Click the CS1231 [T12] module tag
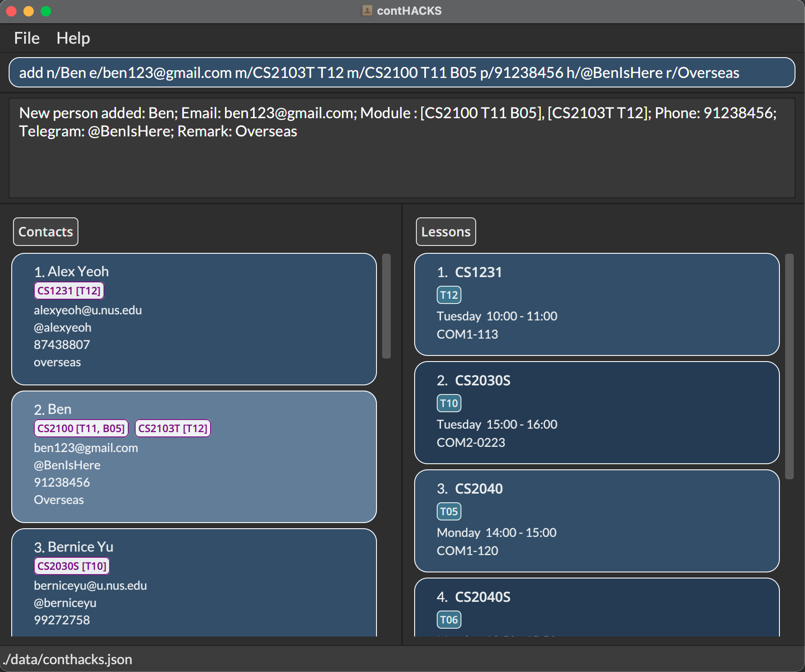The height and width of the screenshot is (672, 805). coord(69,291)
